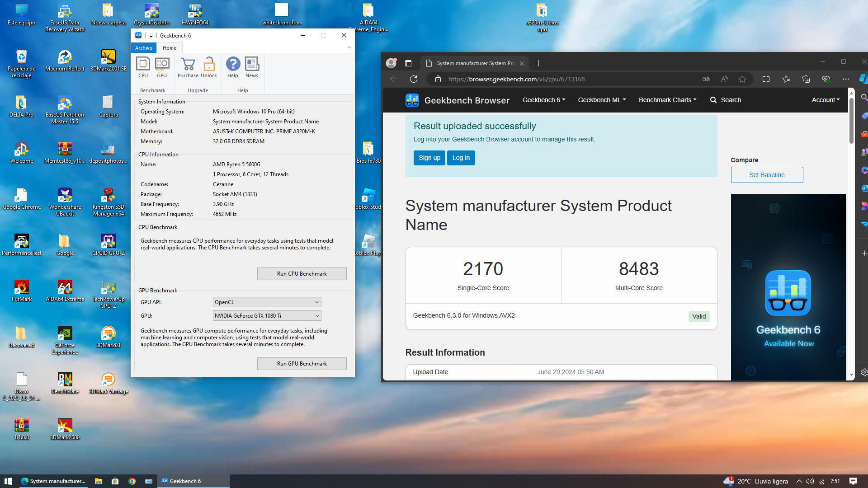Click the Geekbench Browser logo
The width and height of the screenshot is (868, 488).
[458, 100]
